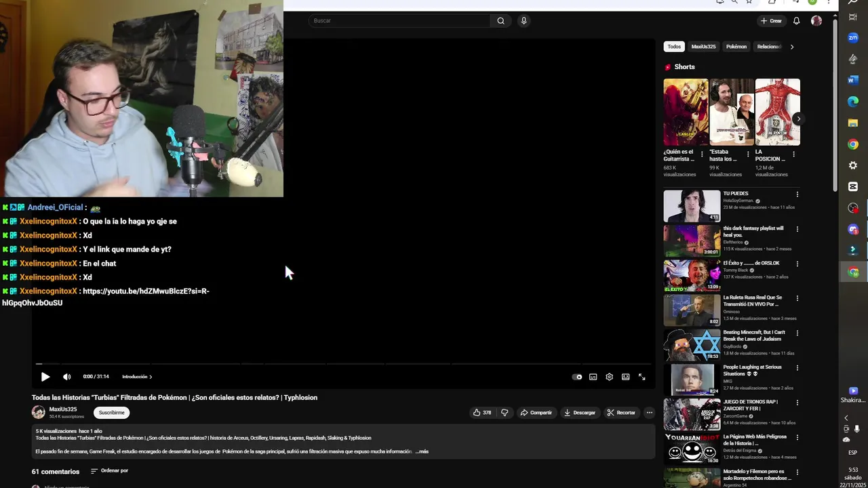Open the Crear menu
Viewport: 868px width, 488px height.
(771, 21)
